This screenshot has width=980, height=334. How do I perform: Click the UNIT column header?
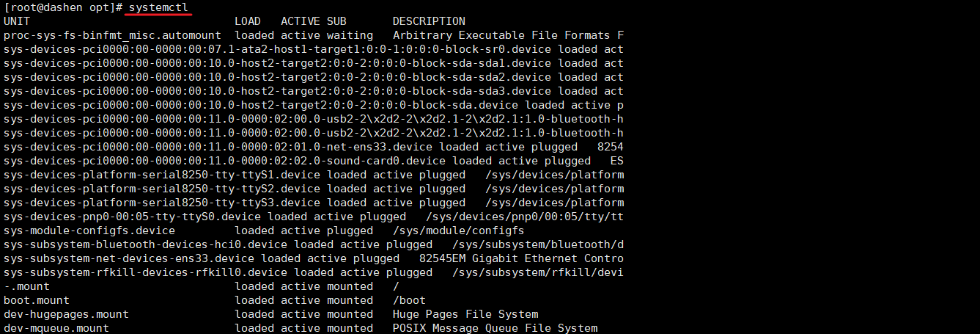pos(17,21)
